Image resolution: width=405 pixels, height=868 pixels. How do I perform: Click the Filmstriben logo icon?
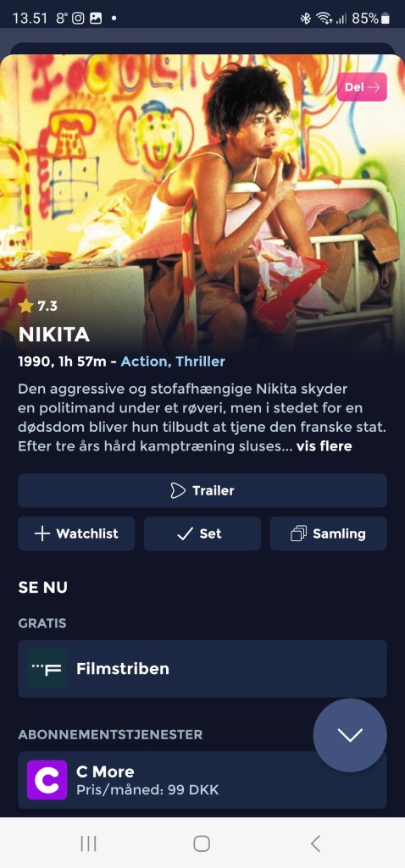pos(47,669)
